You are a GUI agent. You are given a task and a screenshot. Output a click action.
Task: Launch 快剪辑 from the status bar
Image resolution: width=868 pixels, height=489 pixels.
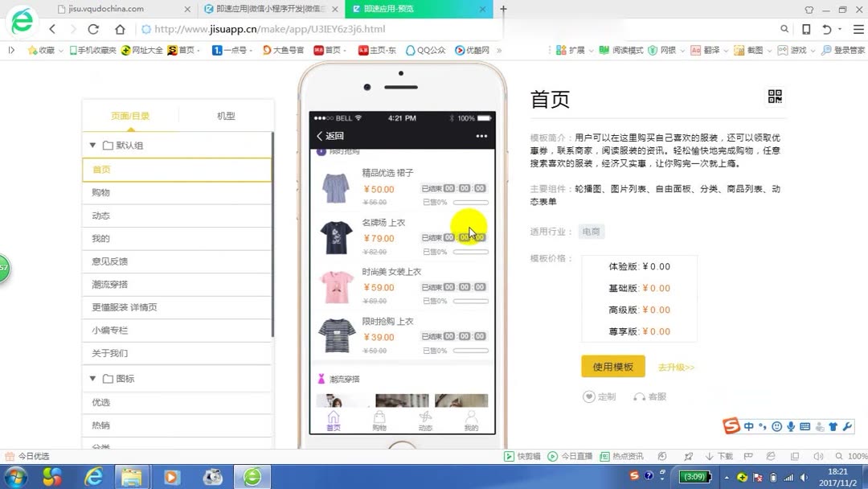518,456
